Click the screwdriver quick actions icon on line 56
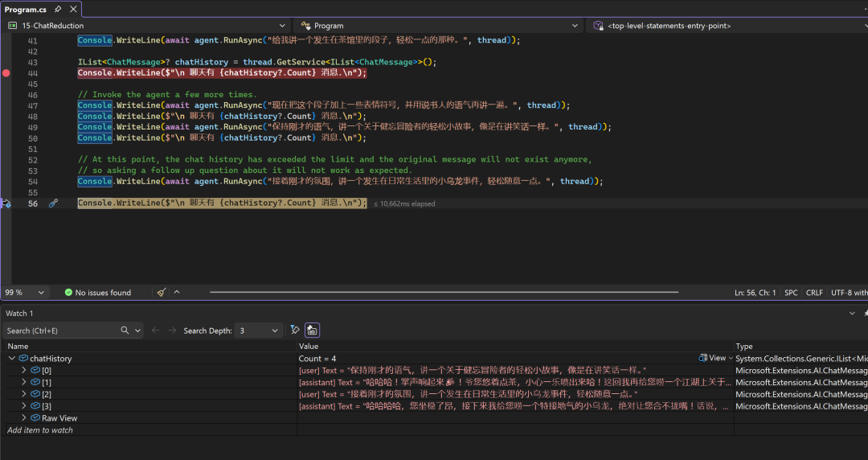Viewport: 868px width, 460px height. (x=53, y=203)
